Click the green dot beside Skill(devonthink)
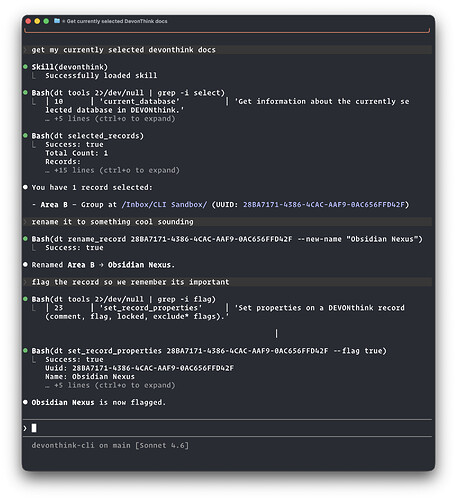The width and height of the screenshot is (456, 500). point(25,67)
